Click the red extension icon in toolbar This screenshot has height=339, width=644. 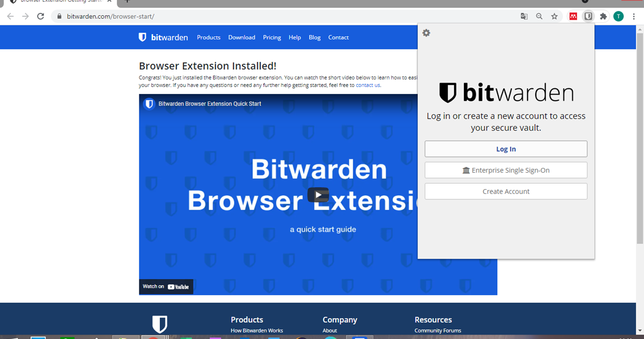[573, 16]
